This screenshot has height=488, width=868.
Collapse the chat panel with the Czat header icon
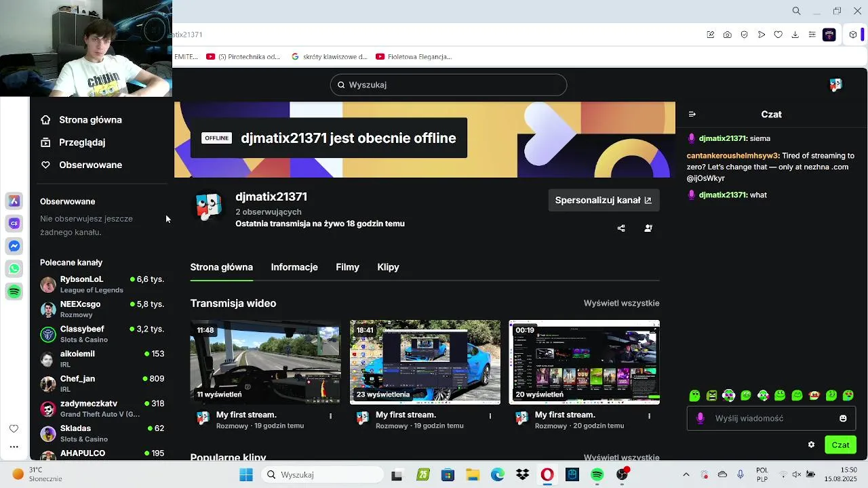tap(692, 115)
